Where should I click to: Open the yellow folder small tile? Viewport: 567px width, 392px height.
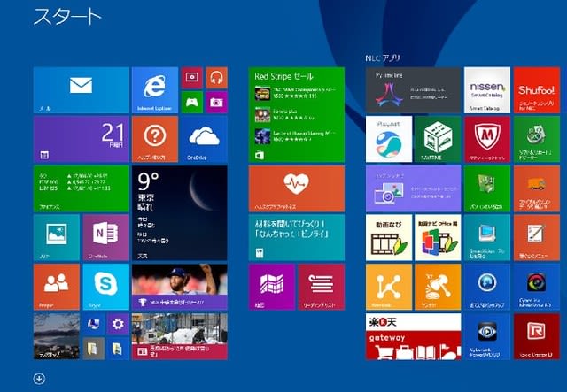[x=93, y=349]
